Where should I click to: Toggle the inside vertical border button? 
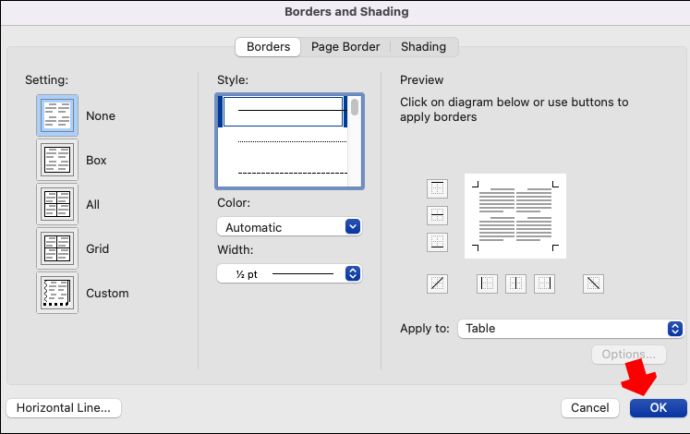coord(516,283)
